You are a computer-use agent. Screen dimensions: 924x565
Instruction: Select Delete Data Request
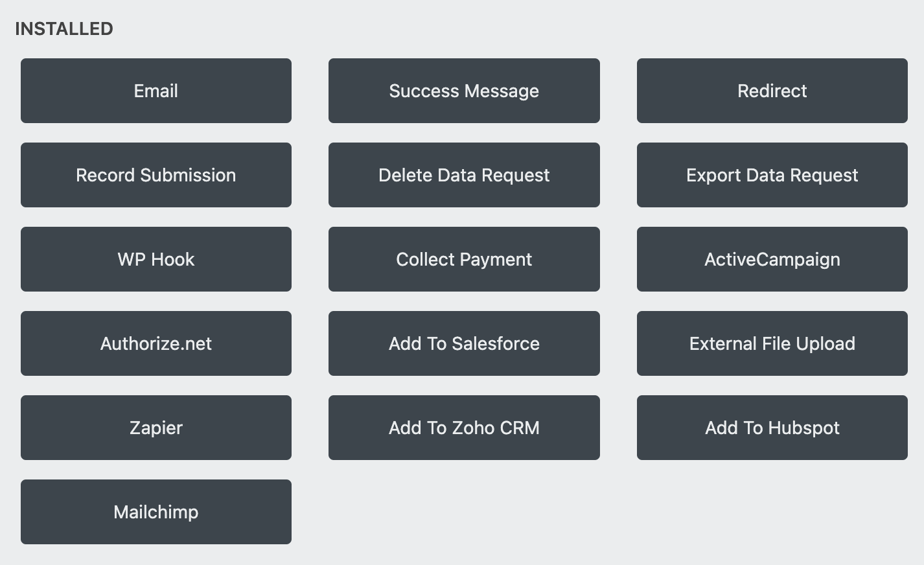tap(464, 175)
